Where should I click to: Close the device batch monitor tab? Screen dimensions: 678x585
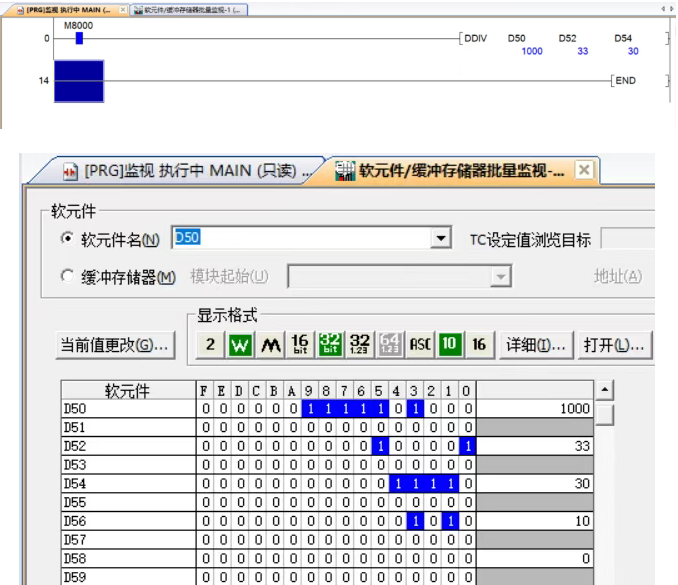pyautogui.click(x=584, y=170)
